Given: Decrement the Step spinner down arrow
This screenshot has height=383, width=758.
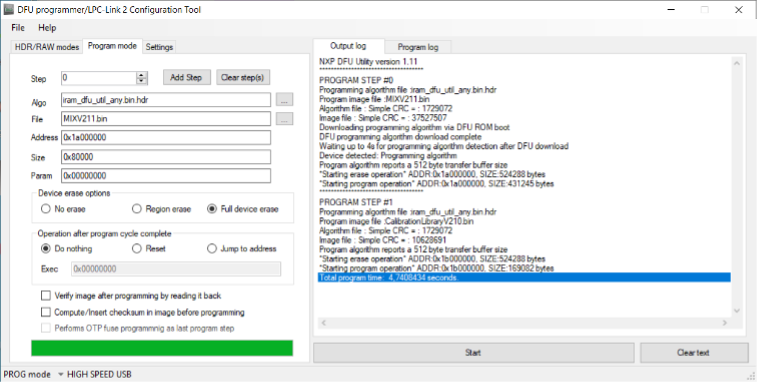Looking at the screenshot, I should pyautogui.click(x=142, y=81).
